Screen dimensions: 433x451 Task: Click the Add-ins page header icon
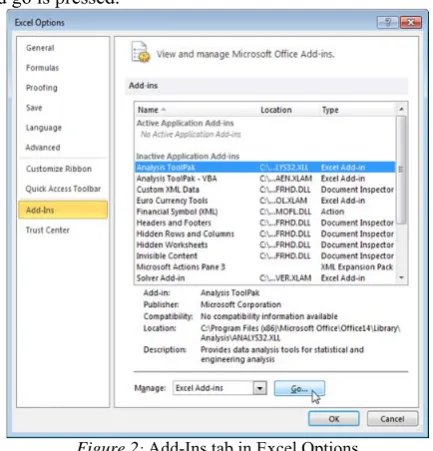140,52
